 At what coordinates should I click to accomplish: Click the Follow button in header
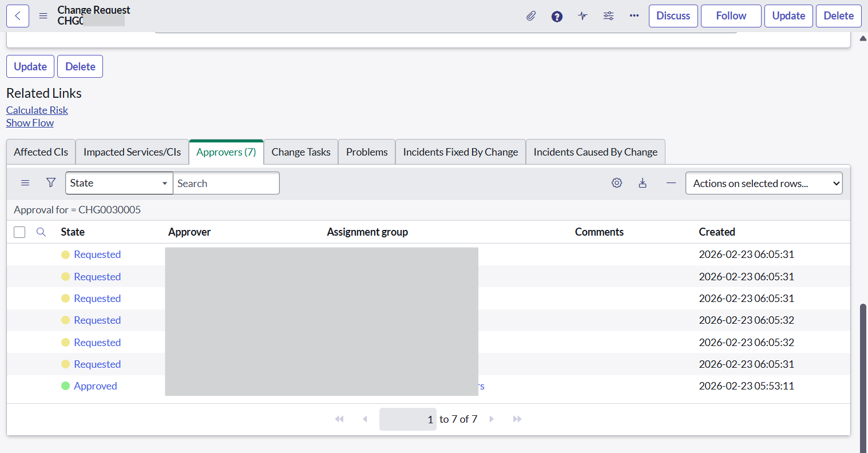731,16
